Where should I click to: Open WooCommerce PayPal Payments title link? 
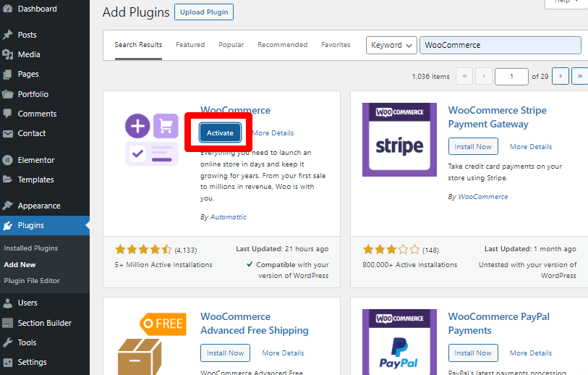pos(499,324)
